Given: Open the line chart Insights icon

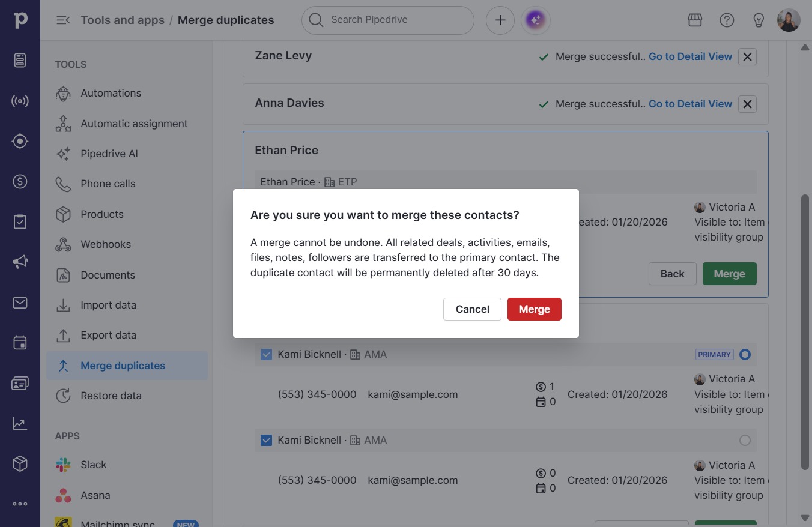Looking at the screenshot, I should tap(20, 424).
